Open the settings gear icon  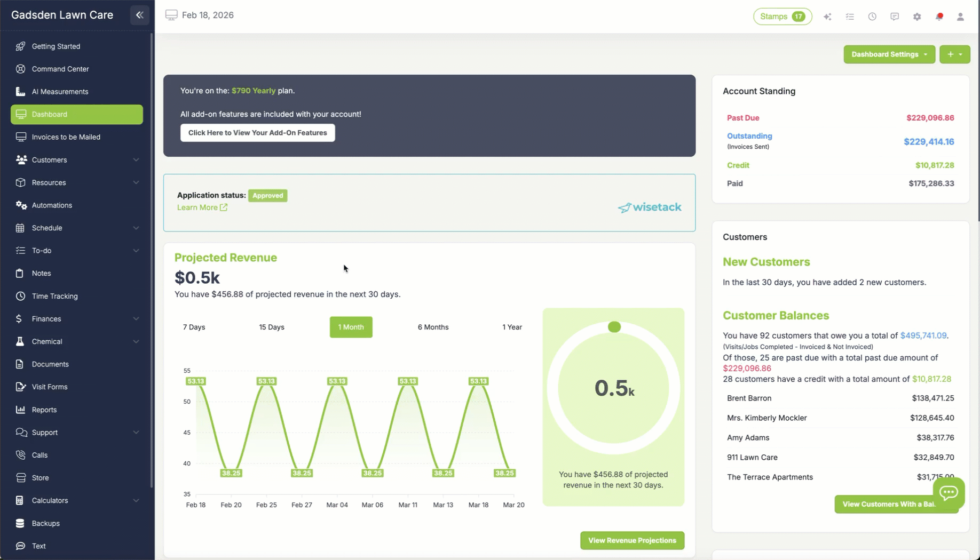pos(917,17)
